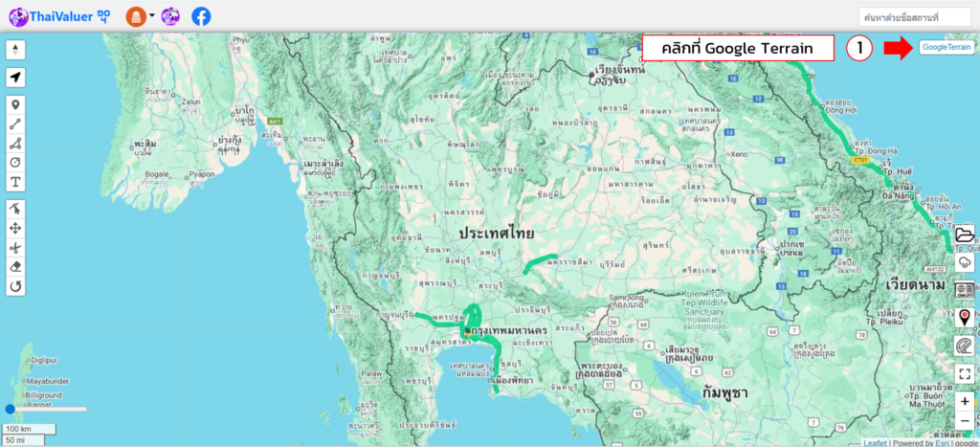Open the folder file icon
980x447 pixels.
click(964, 235)
